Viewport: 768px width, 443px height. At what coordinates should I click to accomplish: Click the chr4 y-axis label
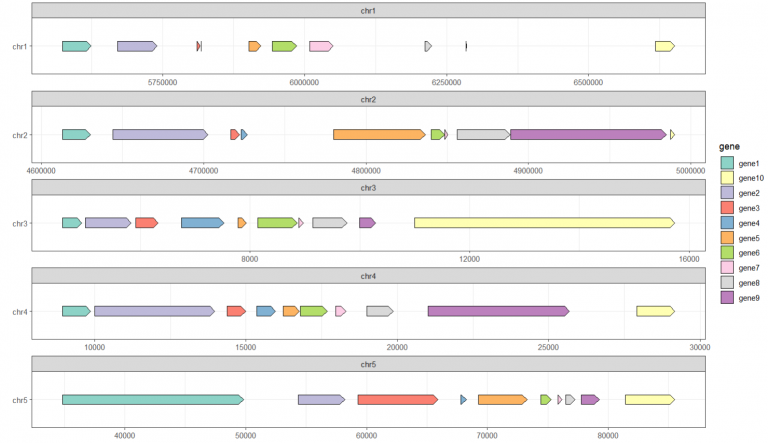pos(20,312)
